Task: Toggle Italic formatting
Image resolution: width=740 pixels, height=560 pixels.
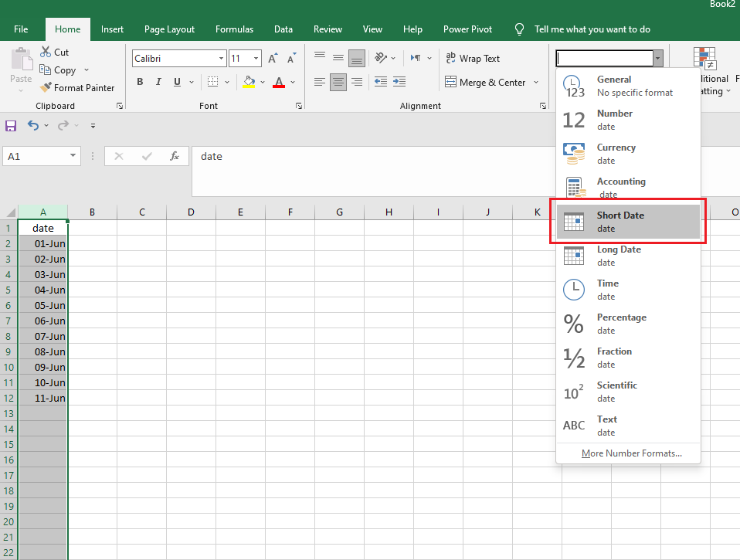Action: tap(158, 82)
